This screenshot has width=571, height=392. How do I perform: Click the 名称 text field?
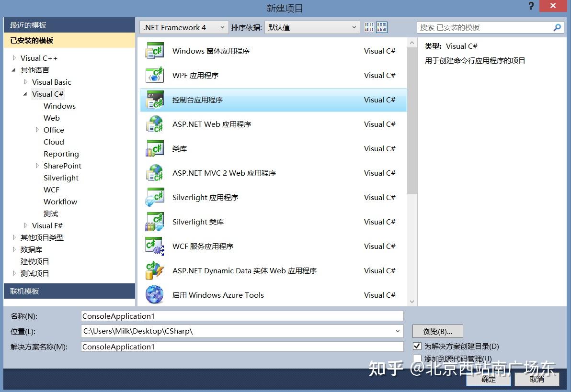242,316
